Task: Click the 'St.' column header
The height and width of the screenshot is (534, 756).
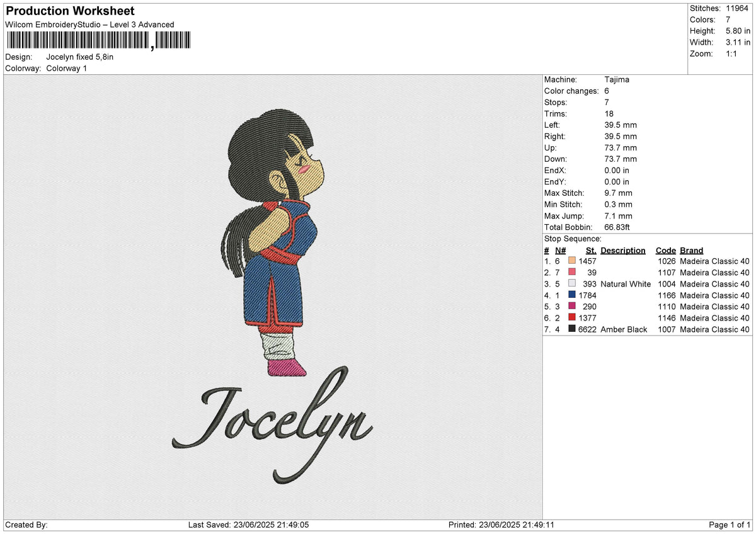Action: point(591,250)
